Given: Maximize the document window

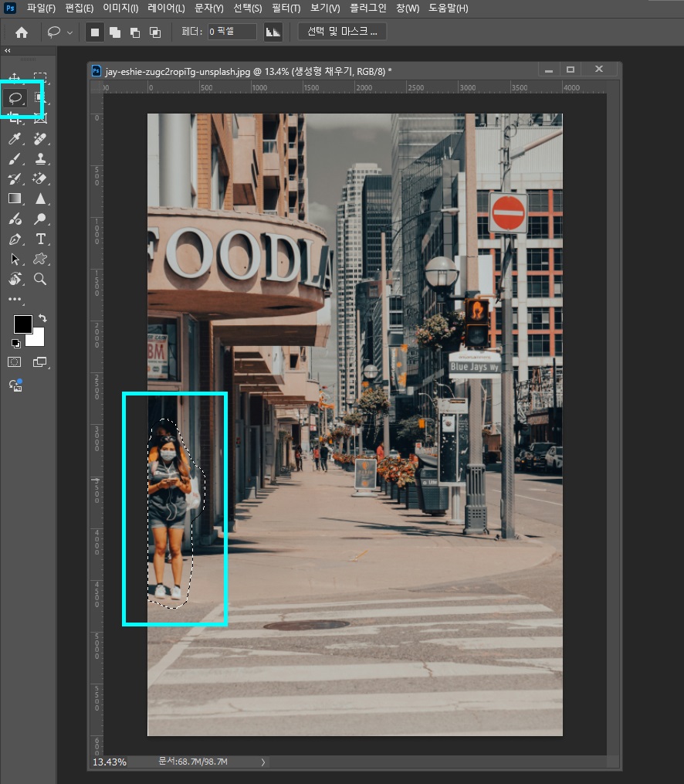Looking at the screenshot, I should click(x=571, y=70).
